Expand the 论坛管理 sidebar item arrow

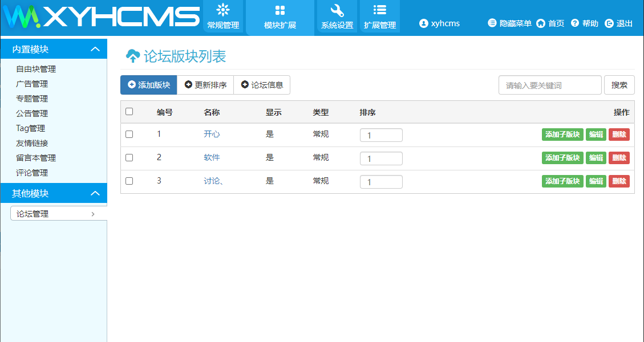pos(93,214)
